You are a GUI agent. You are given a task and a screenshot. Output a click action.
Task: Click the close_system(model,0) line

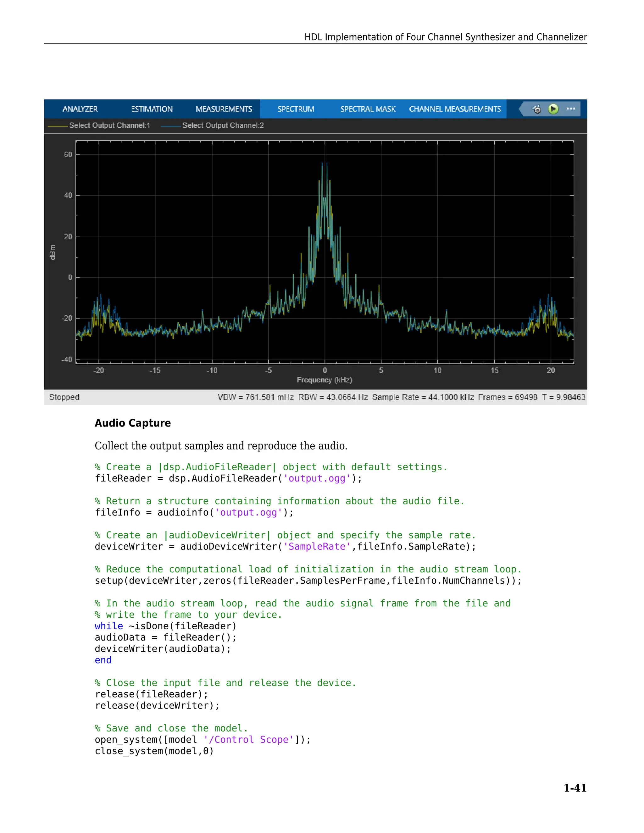(x=154, y=751)
